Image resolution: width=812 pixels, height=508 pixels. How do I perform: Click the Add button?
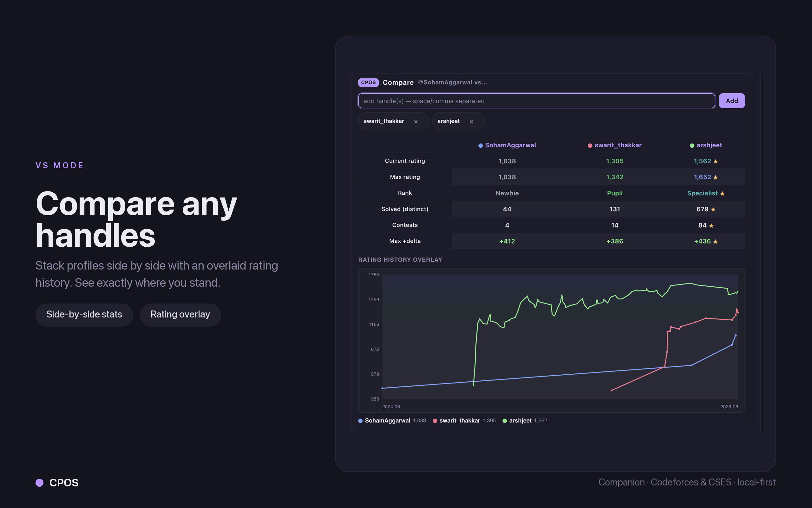(x=731, y=101)
